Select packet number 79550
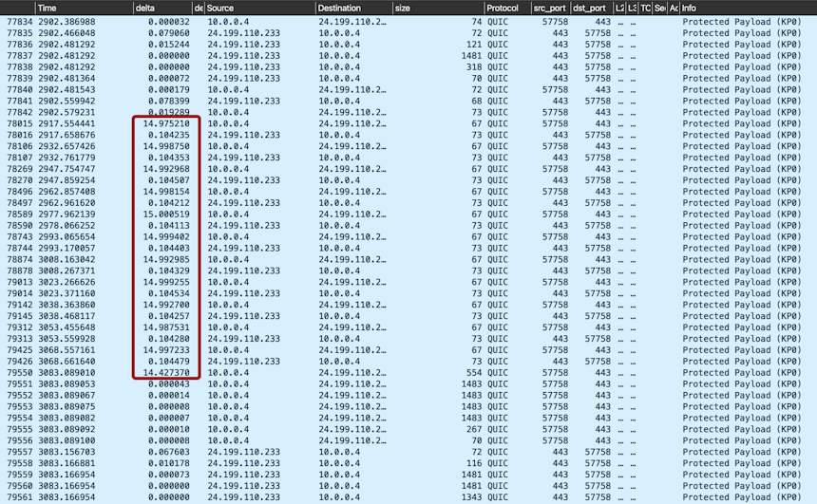Screen dimensions: 817x504 coord(19,374)
